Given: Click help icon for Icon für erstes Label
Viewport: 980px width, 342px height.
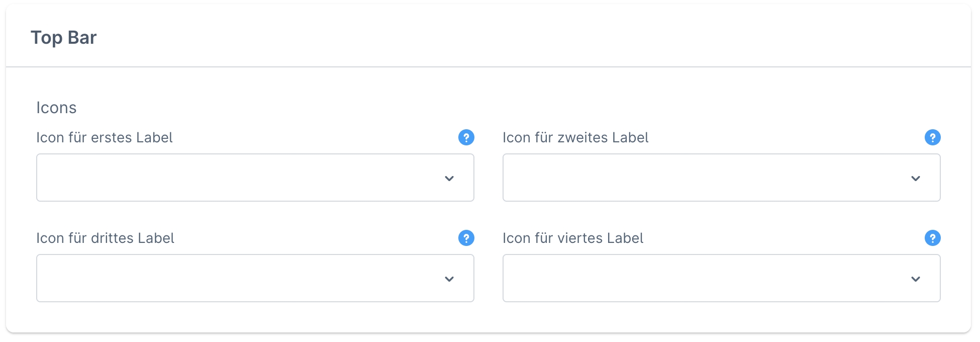Looking at the screenshot, I should pyautogui.click(x=466, y=137).
